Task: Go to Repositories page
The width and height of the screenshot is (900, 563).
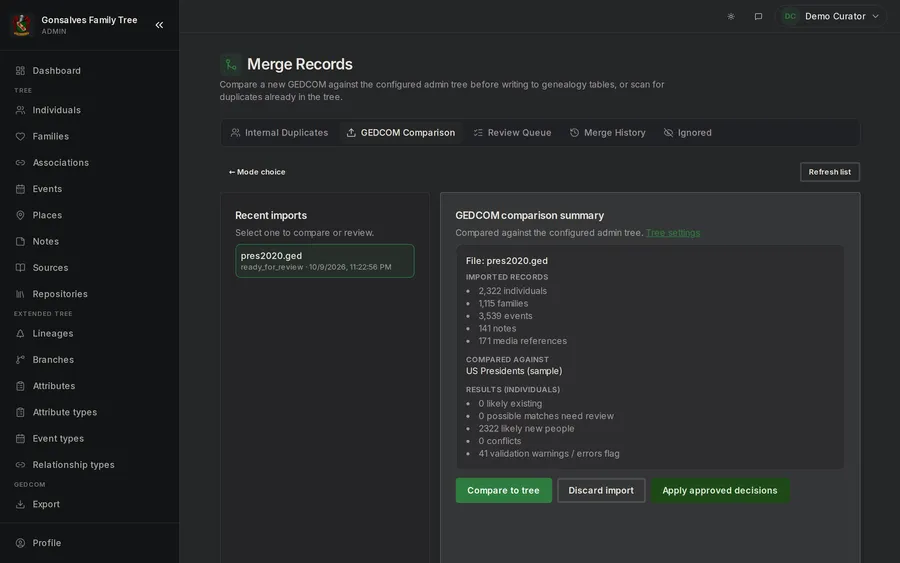Action: tap(90, 294)
